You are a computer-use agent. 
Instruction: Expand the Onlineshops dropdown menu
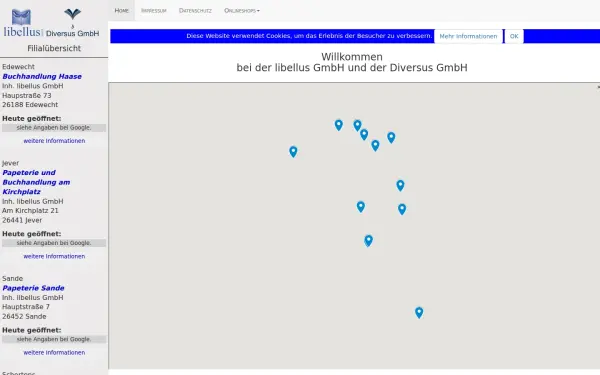[x=242, y=10]
